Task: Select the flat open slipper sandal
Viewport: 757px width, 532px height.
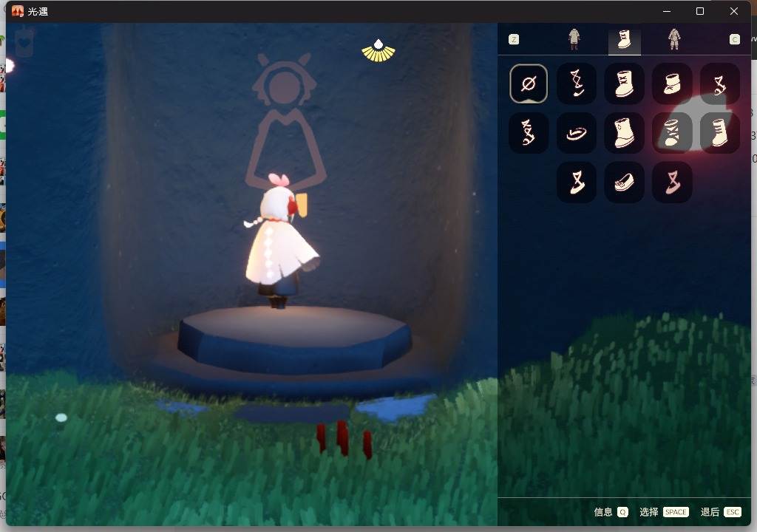Action: pyautogui.click(x=576, y=133)
